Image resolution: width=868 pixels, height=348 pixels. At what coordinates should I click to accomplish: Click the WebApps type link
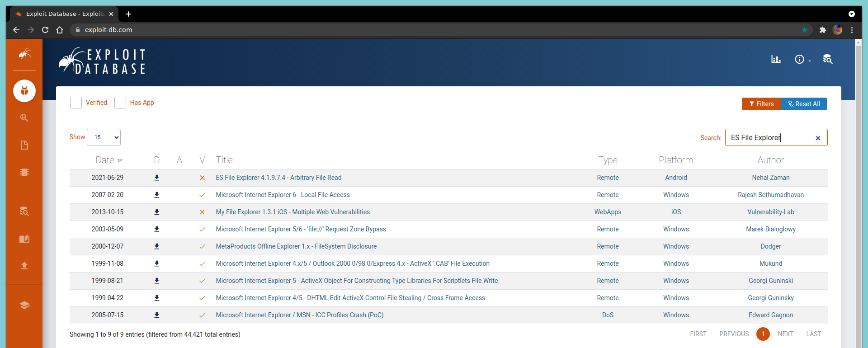[608, 212]
